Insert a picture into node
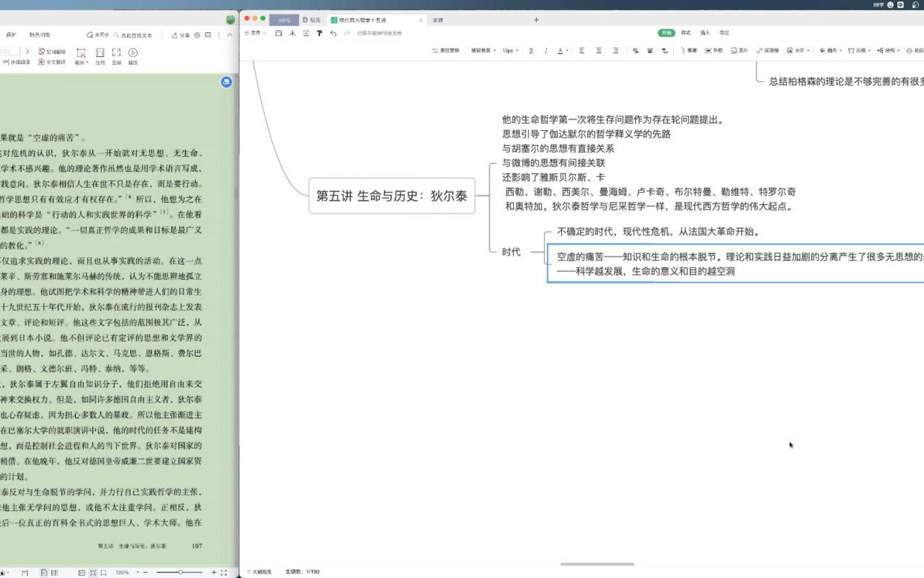924x578 pixels. coord(739,51)
